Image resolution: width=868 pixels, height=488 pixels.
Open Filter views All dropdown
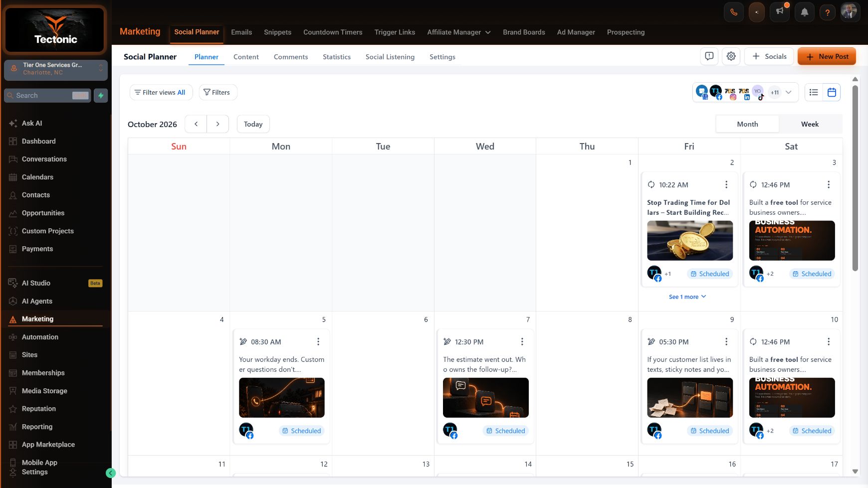click(x=161, y=92)
